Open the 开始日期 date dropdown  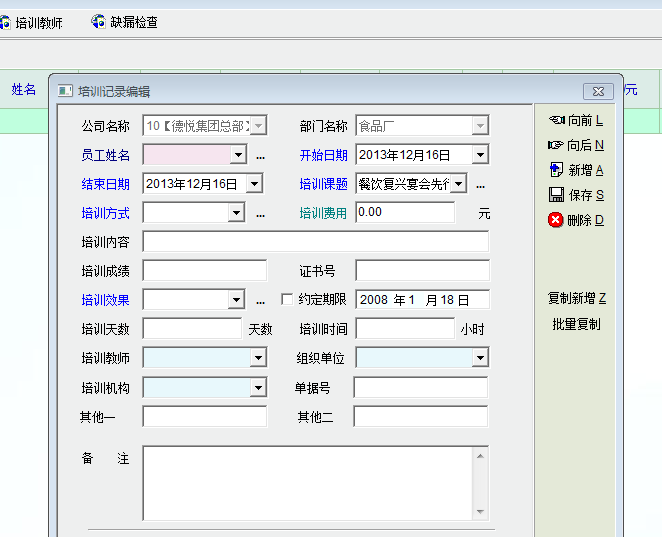(480, 155)
